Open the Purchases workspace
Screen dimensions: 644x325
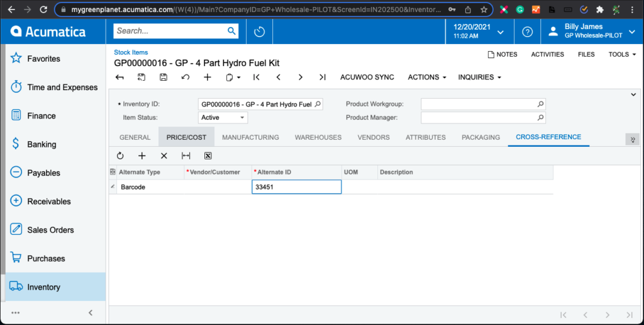pos(56,258)
